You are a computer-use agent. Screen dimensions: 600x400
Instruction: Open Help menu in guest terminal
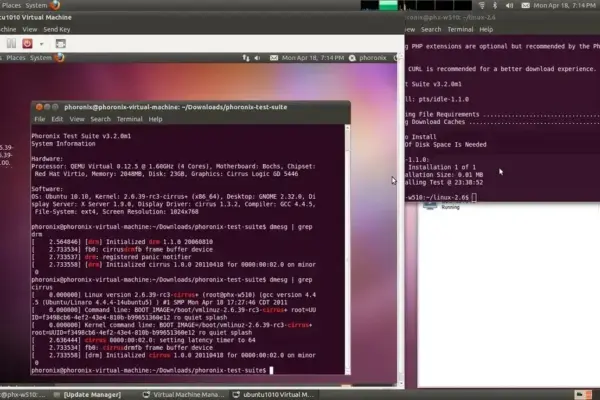pyautogui.click(x=155, y=119)
